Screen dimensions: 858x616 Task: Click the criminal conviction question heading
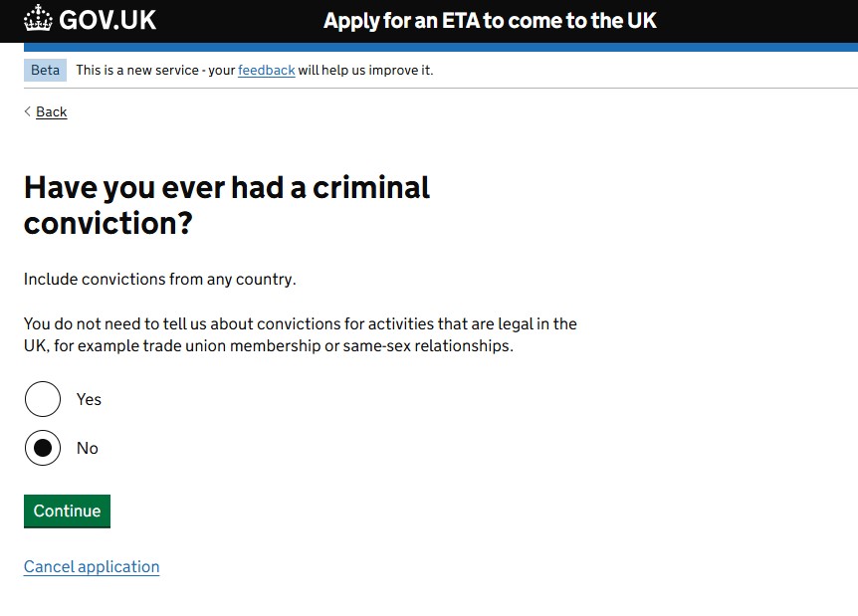click(227, 204)
